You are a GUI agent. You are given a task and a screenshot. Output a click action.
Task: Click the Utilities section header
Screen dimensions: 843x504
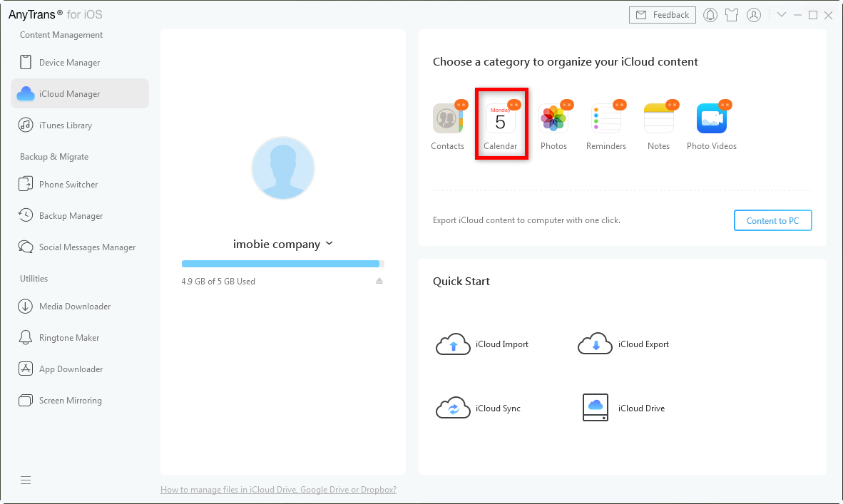coord(34,278)
